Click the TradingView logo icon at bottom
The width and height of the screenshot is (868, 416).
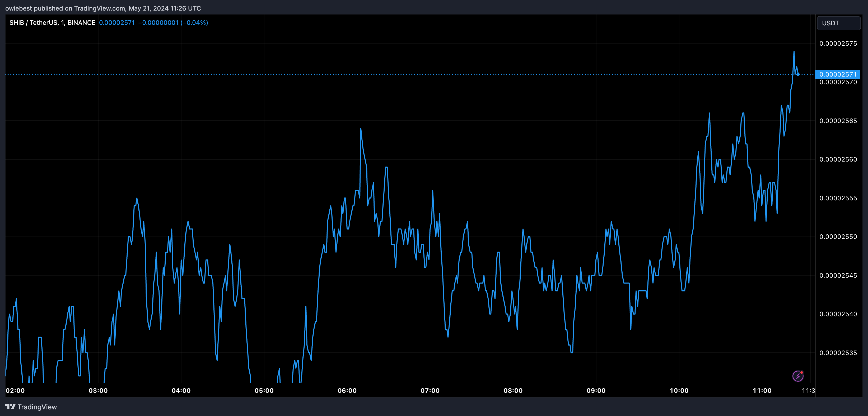coord(11,406)
